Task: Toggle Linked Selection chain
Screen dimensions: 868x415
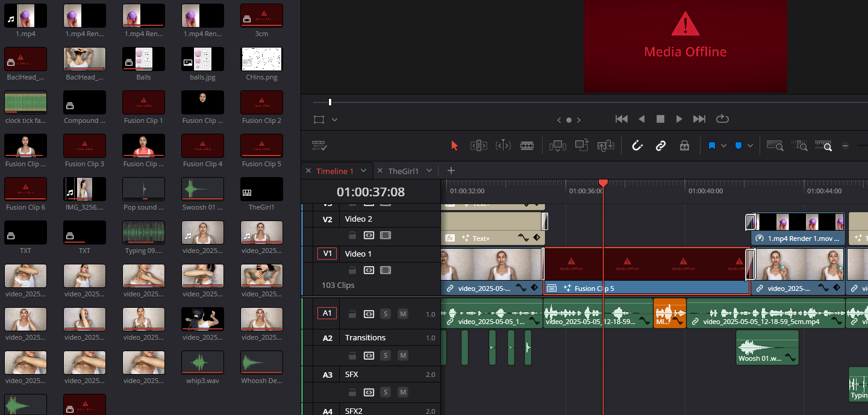Action: click(661, 146)
